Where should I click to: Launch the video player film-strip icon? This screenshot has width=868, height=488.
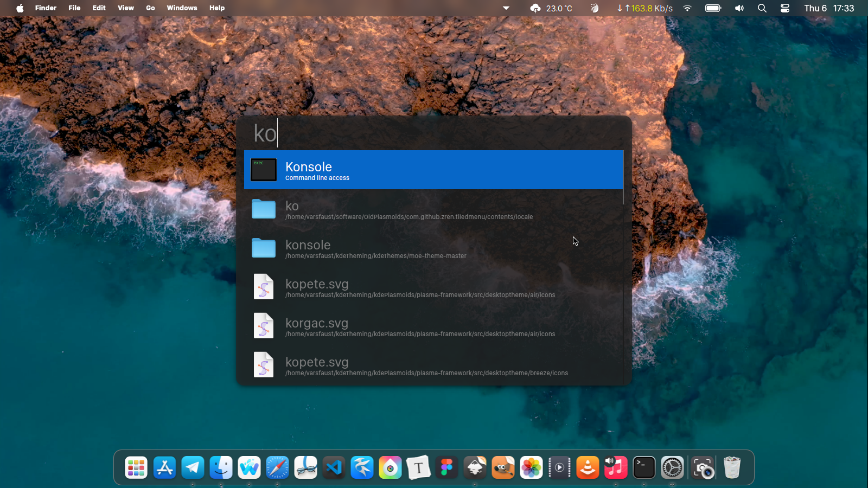559,467
